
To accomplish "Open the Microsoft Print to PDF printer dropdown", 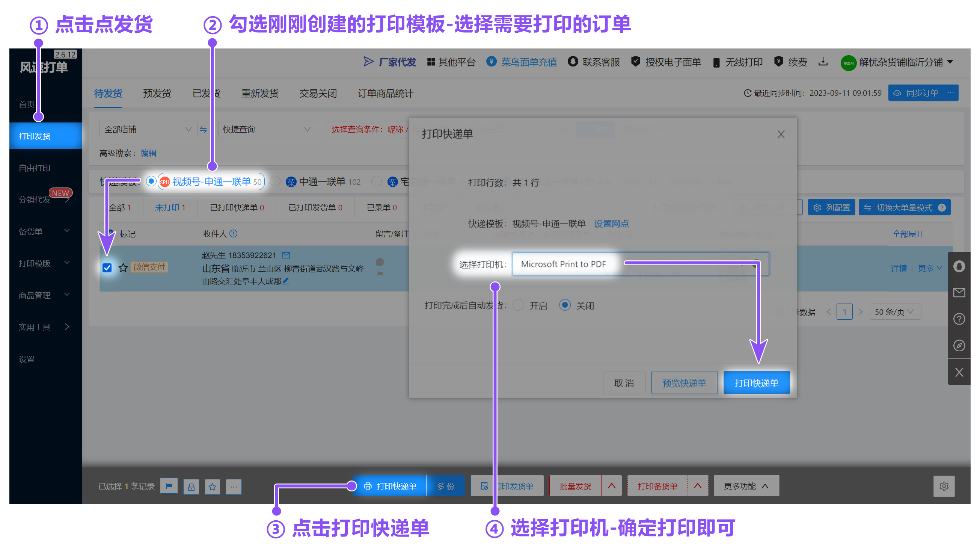I will coord(641,264).
